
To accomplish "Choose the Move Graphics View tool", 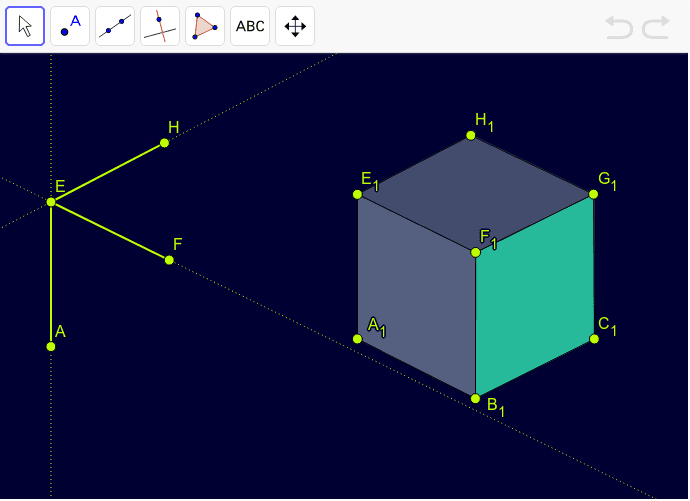I will pyautogui.click(x=295, y=26).
